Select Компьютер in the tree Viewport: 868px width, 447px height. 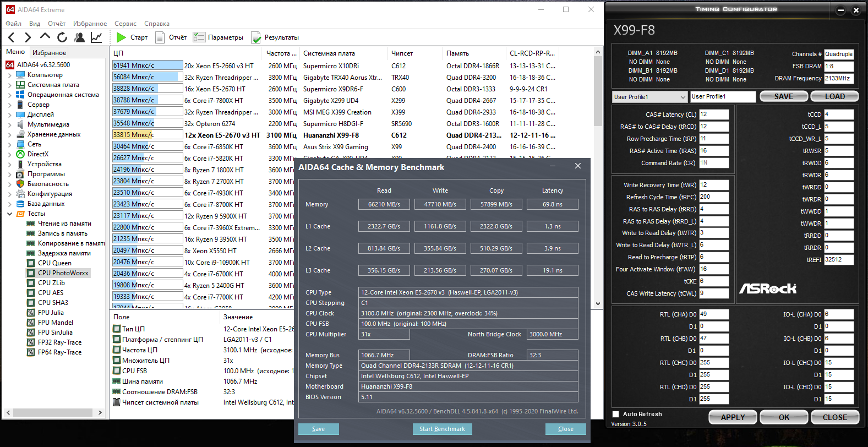click(x=45, y=75)
